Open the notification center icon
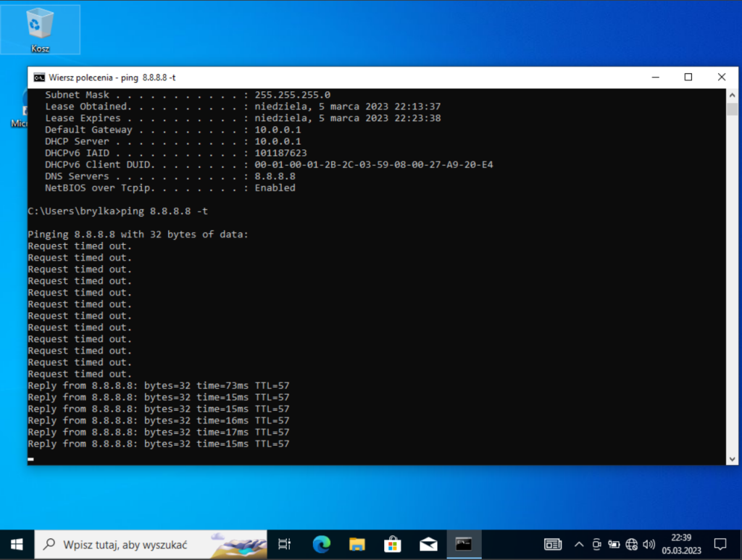 point(720,545)
